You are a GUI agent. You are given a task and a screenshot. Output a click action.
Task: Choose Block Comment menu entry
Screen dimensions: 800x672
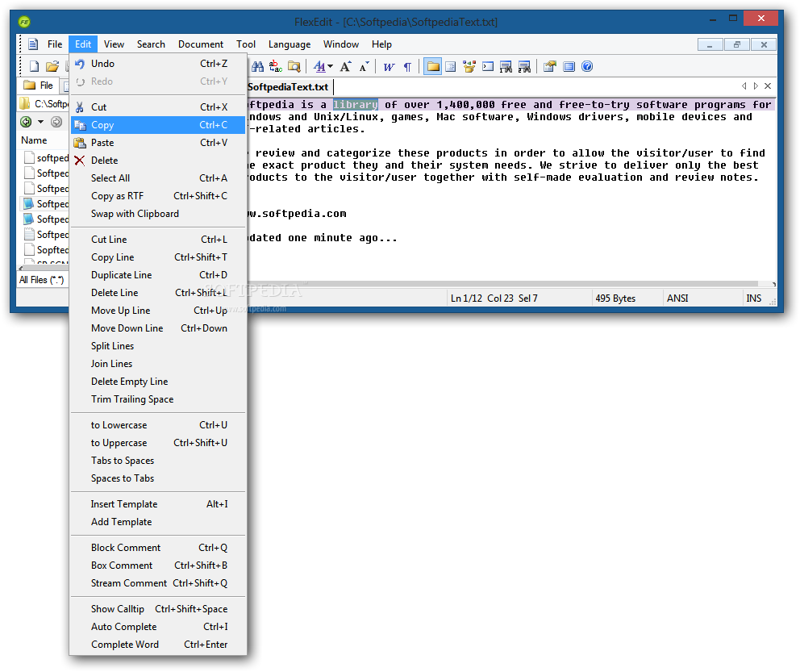(x=158, y=548)
